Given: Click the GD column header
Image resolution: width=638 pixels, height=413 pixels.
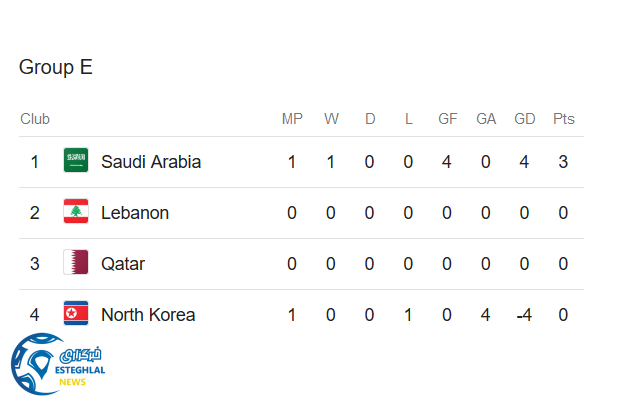Looking at the screenshot, I should point(525,119).
